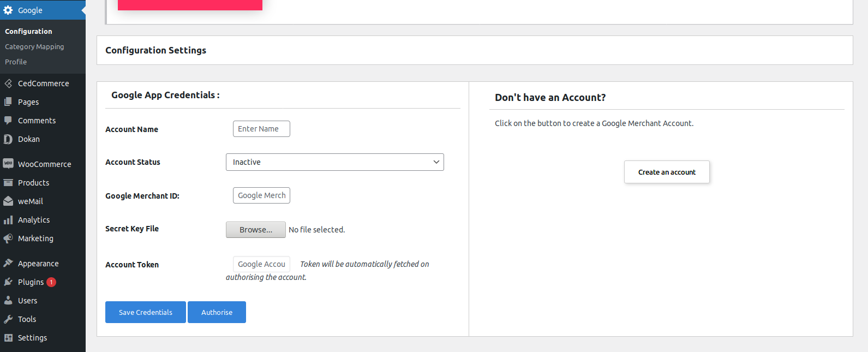This screenshot has height=352, width=868.
Task: Open the WooCommerce menu label
Action: click(45, 164)
